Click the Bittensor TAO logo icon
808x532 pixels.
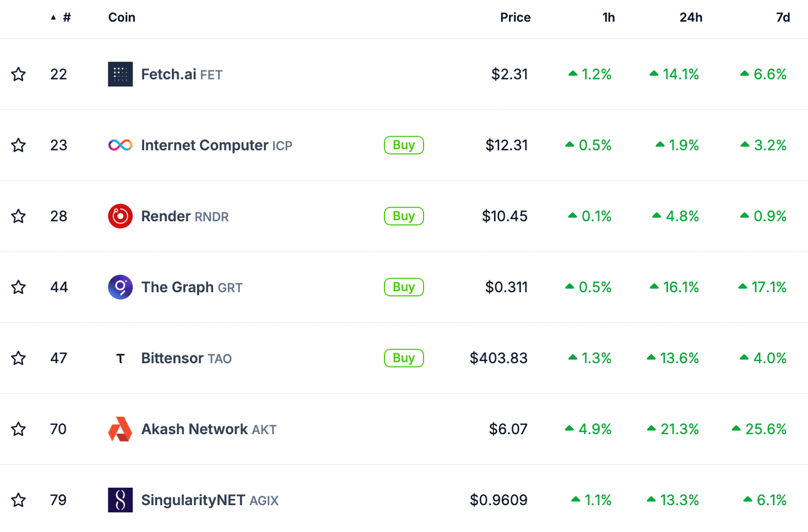(120, 359)
